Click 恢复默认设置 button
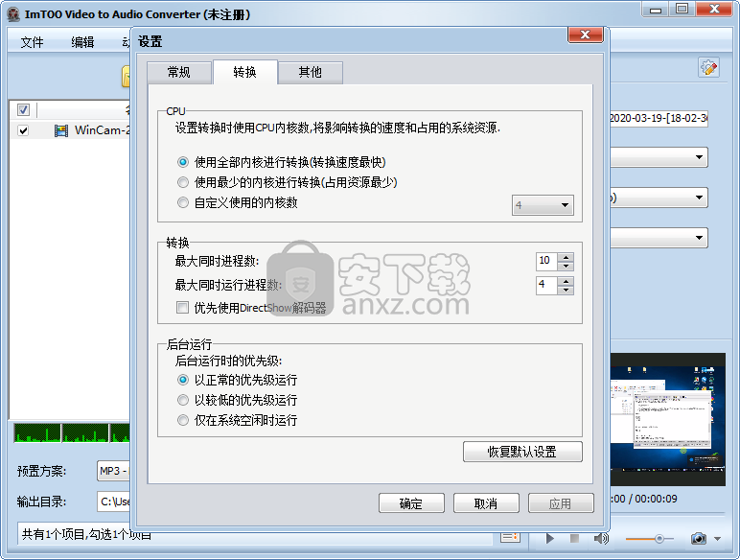 point(522,452)
